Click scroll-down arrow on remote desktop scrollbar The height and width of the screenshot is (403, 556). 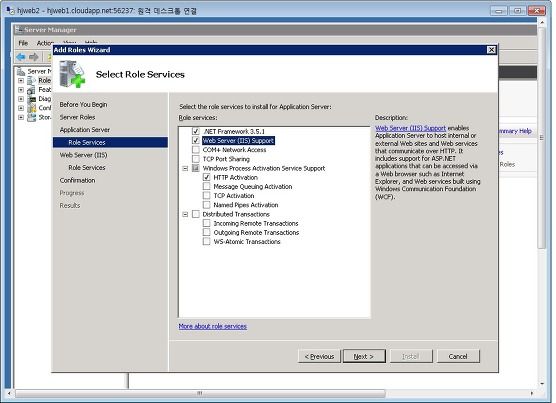[541, 383]
